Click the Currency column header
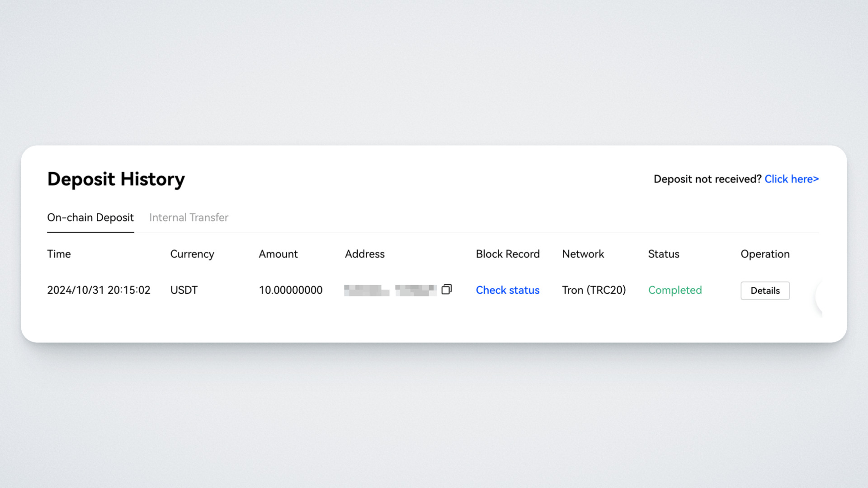The height and width of the screenshot is (488, 868). click(x=192, y=254)
